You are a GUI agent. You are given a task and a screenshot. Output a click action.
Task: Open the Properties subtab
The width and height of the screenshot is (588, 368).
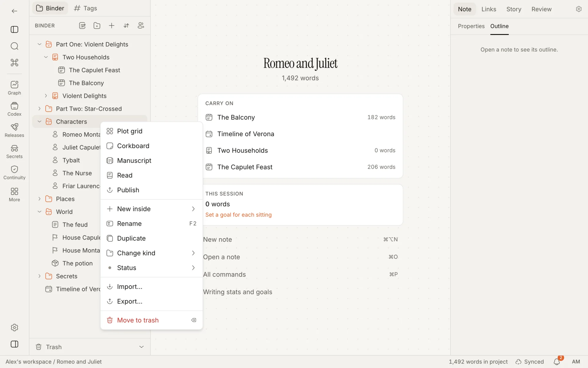471,26
